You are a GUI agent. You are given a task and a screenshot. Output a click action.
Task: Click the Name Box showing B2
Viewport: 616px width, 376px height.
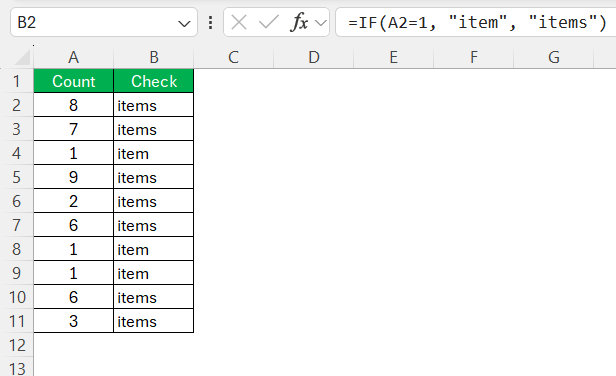pos(104,22)
